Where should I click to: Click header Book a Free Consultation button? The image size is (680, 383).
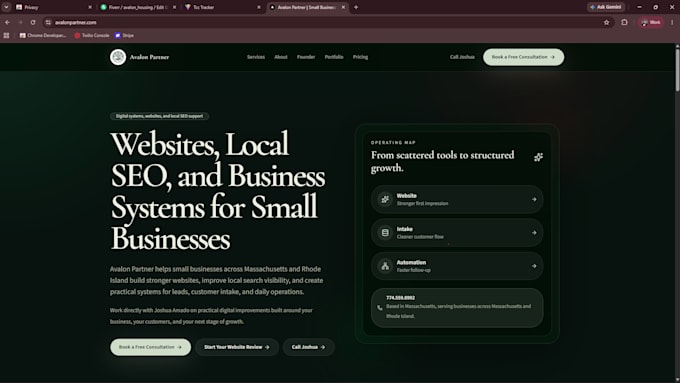(x=523, y=57)
